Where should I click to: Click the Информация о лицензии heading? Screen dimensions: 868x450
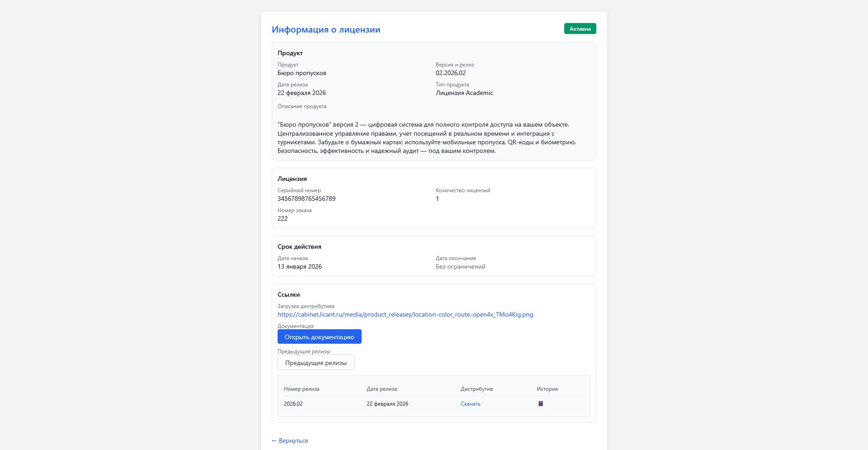[325, 30]
